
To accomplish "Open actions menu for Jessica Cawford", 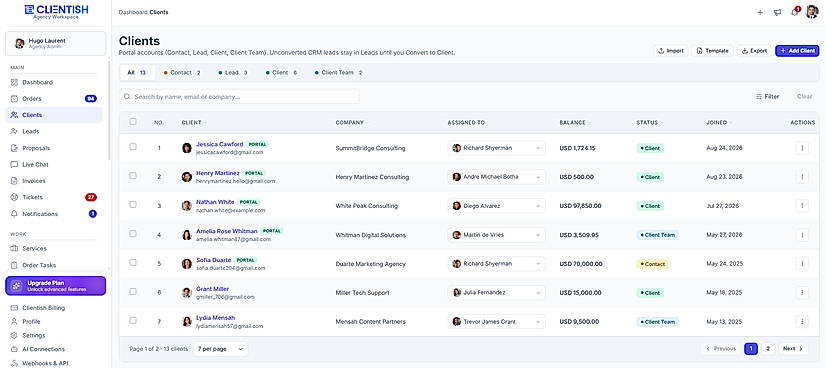I will coord(802,148).
